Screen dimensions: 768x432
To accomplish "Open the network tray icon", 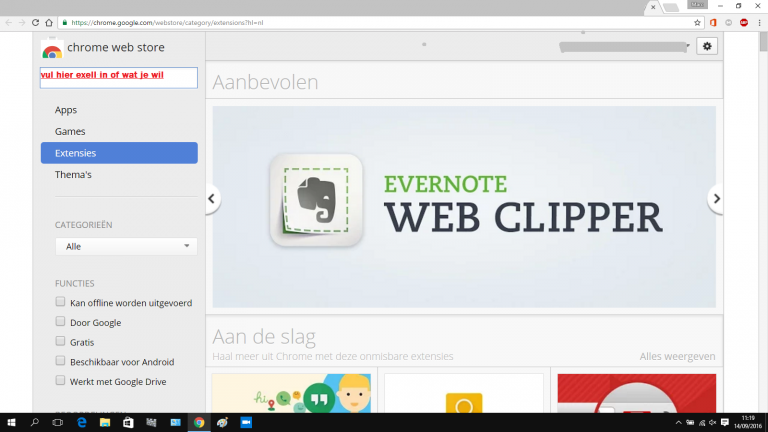I will [701, 422].
